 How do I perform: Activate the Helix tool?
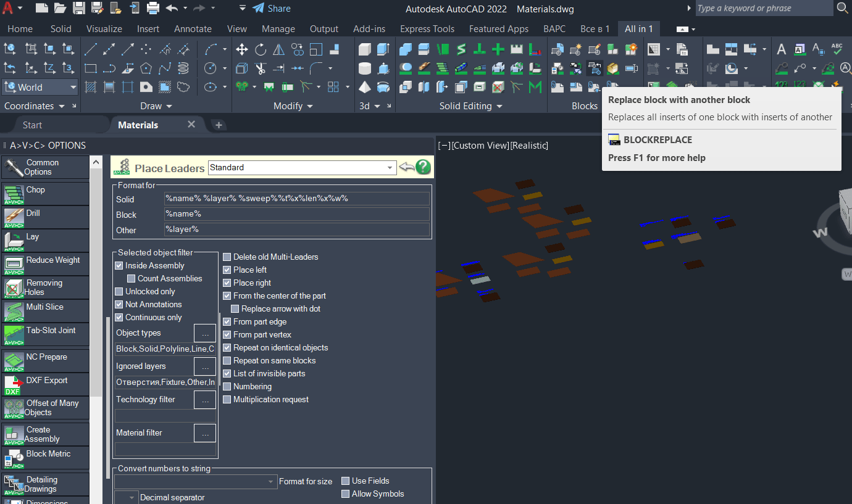coord(183,68)
